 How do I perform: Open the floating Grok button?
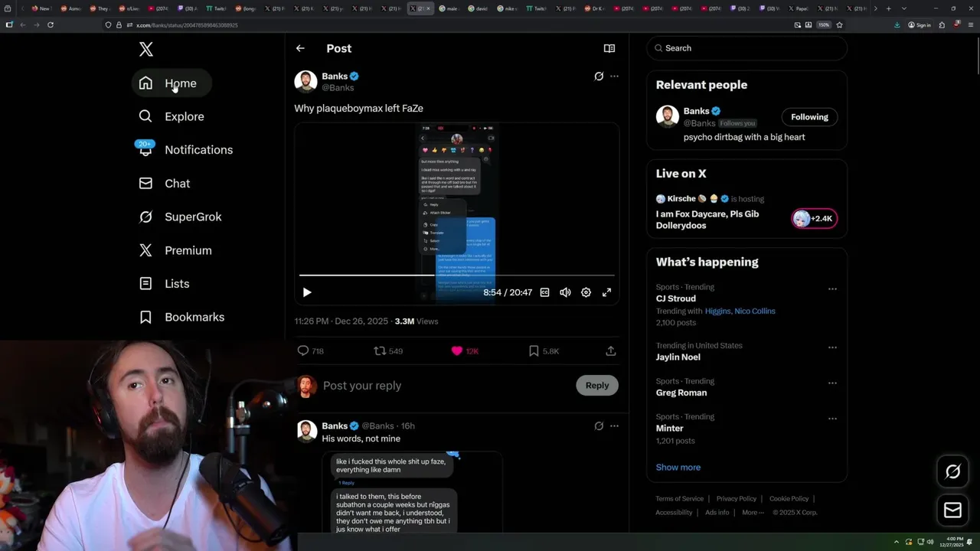(x=952, y=472)
